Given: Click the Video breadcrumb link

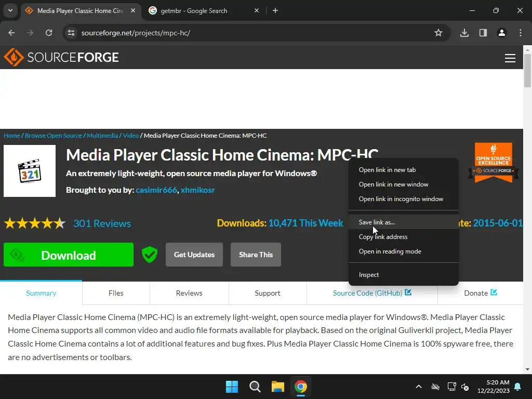Looking at the screenshot, I should pos(130,136).
